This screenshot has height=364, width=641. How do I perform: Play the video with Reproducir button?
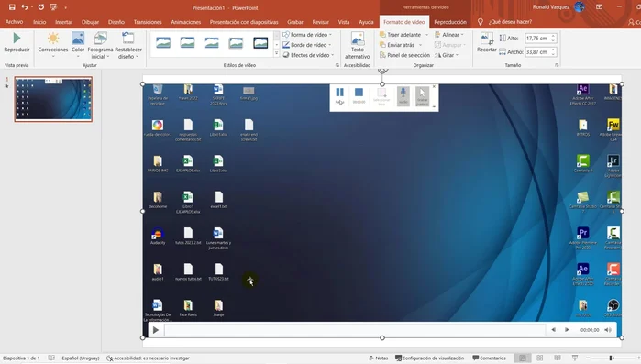click(x=17, y=43)
